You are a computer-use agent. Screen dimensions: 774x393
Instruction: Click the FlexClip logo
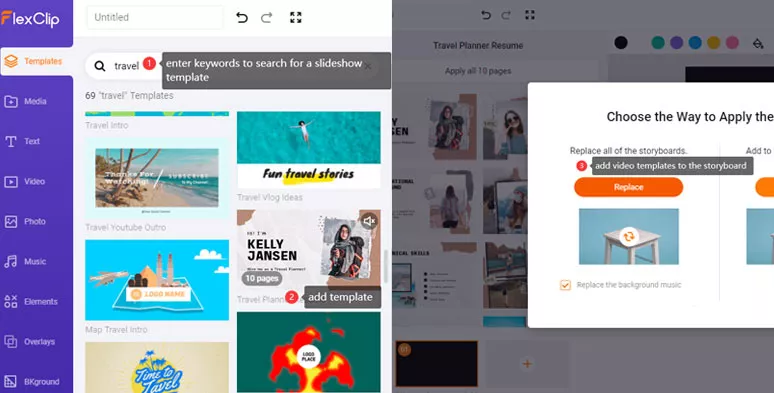(31, 19)
